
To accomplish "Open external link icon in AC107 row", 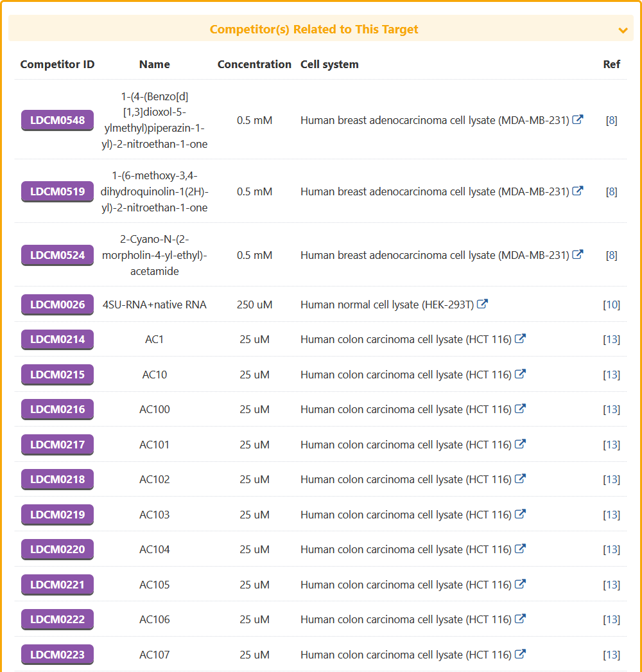I will [521, 654].
